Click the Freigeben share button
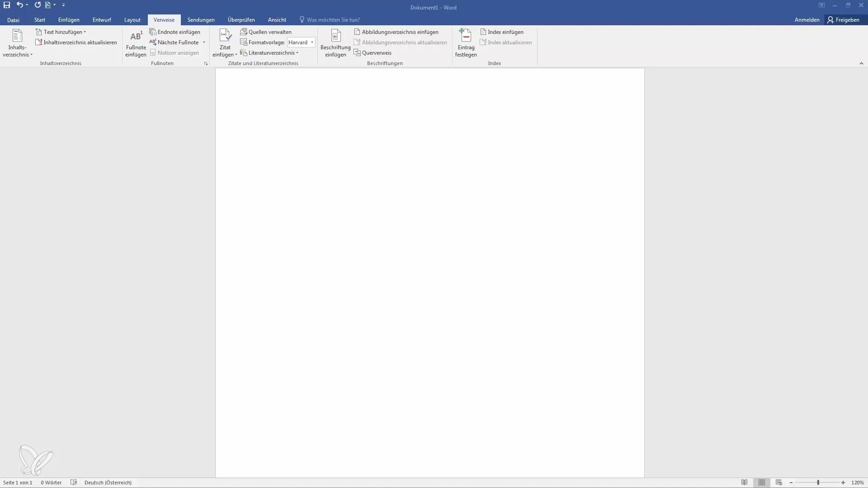Image resolution: width=868 pixels, height=488 pixels. (844, 20)
